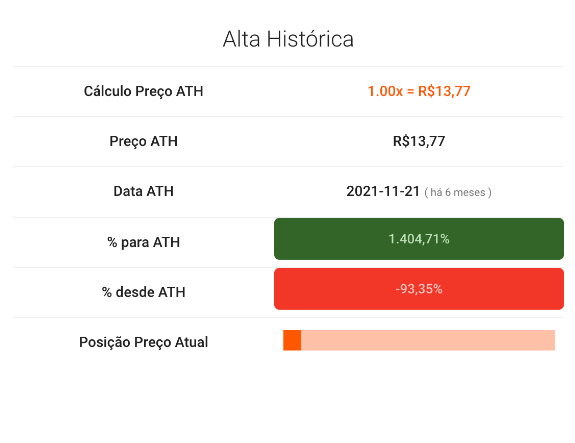Click the R$13,77 ATH price value

(419, 141)
